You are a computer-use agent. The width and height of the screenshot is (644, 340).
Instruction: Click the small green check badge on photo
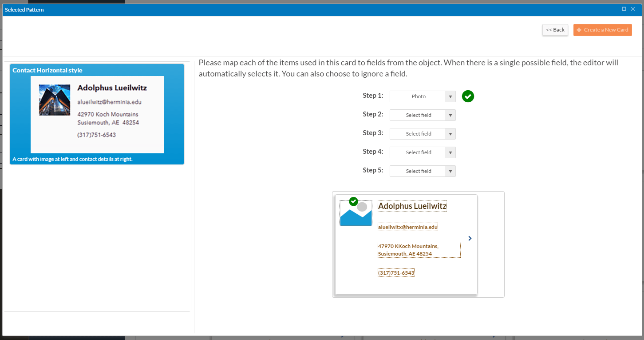pyautogui.click(x=353, y=201)
